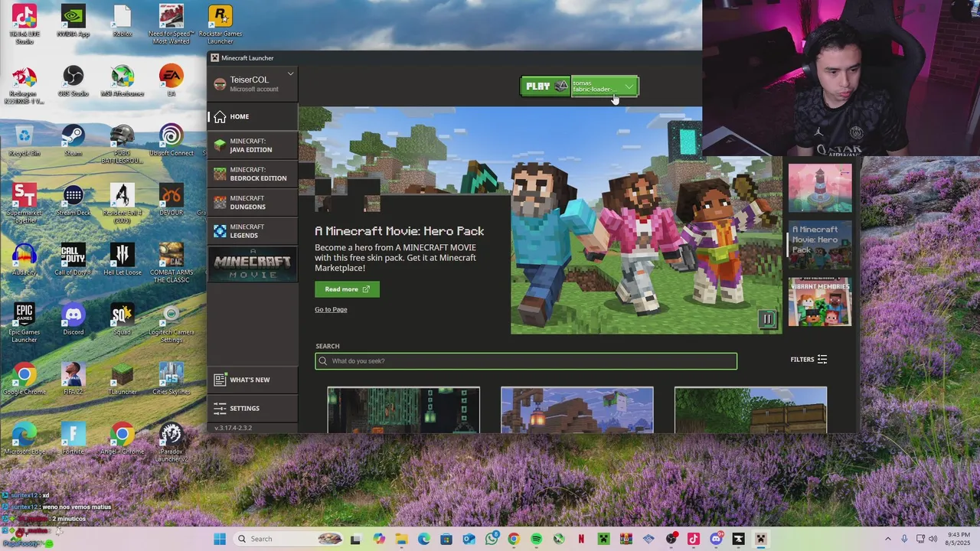Open the taskbar clock and date
Viewport: 980px width, 551px height.
(959, 539)
